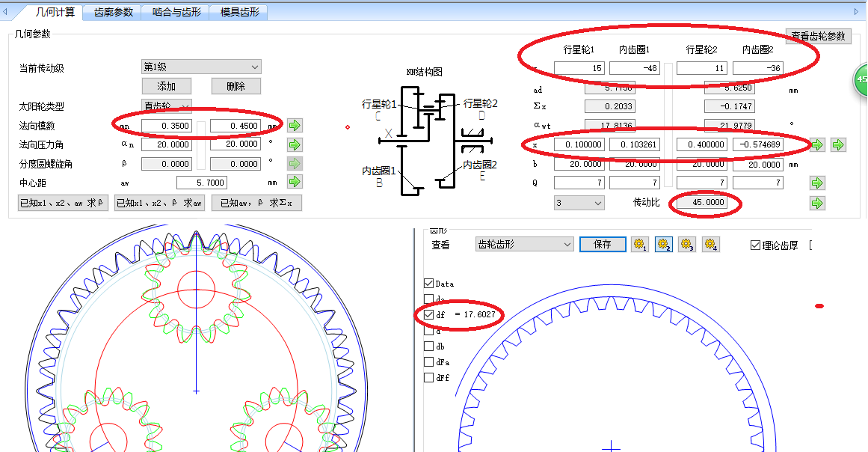Click the 行星轮1 Q accuracy field

(x=579, y=183)
